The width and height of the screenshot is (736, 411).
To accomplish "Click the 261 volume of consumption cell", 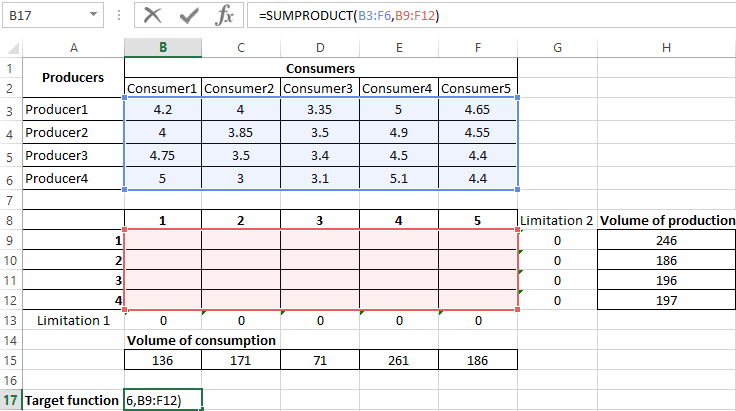I will (x=399, y=359).
